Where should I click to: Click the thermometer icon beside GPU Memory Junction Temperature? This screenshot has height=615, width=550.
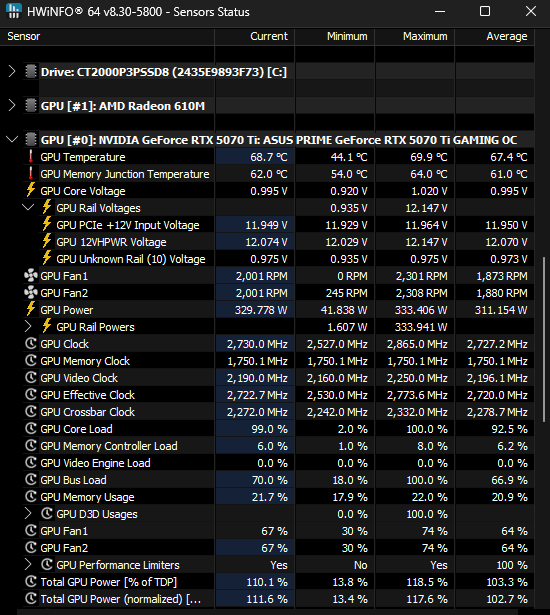pos(31,173)
